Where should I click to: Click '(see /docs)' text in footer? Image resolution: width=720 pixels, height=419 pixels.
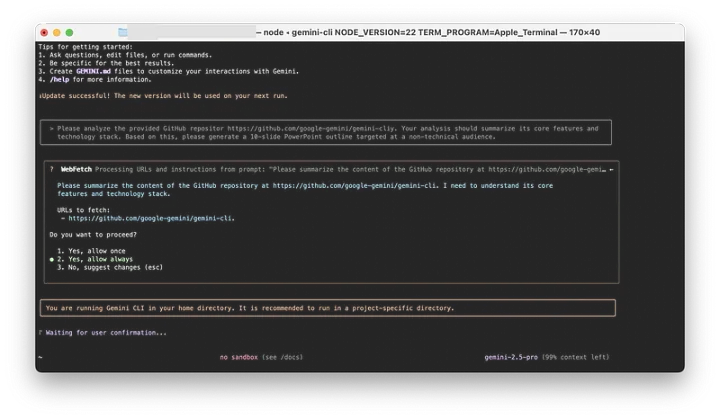click(x=282, y=357)
